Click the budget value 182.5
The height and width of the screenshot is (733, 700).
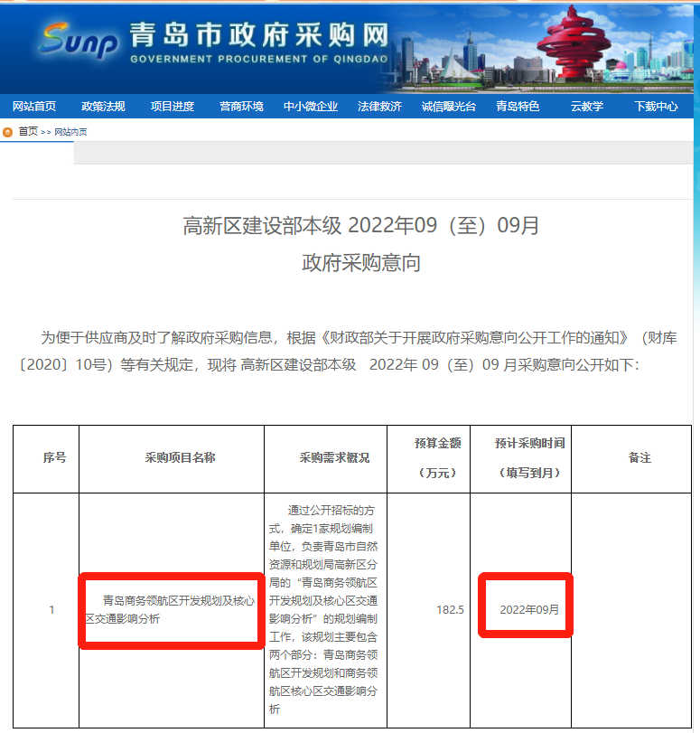click(450, 609)
